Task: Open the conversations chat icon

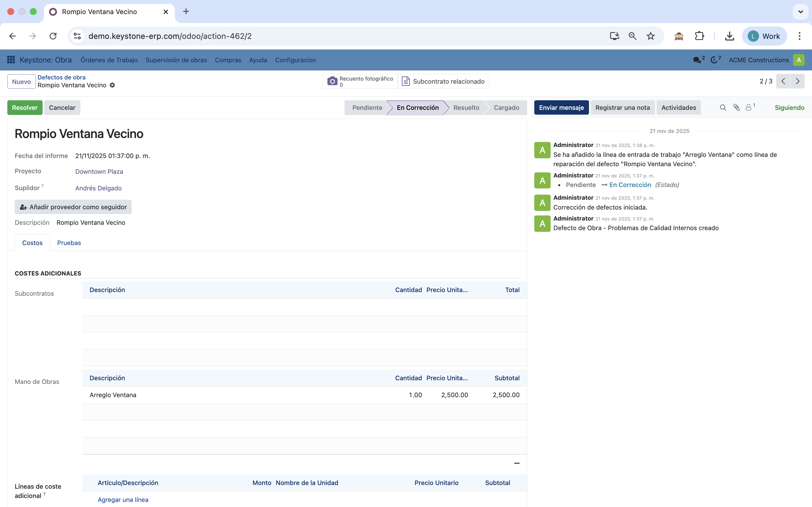Action: [697, 60]
